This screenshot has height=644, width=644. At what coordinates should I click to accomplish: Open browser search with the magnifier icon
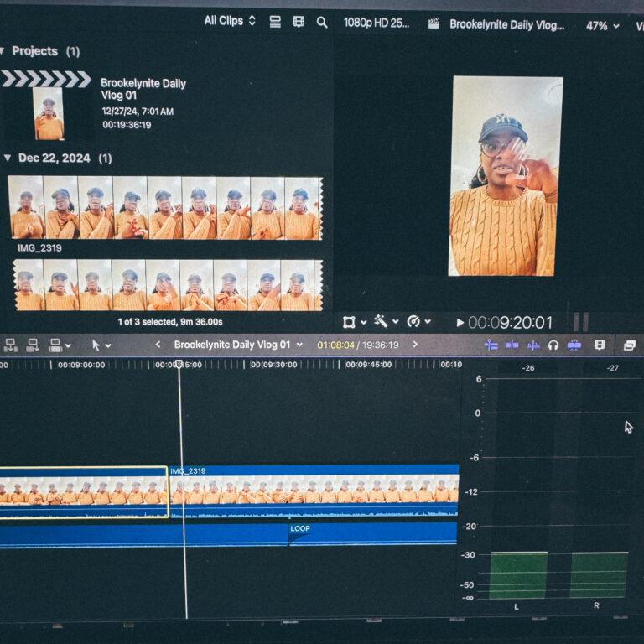(x=322, y=22)
